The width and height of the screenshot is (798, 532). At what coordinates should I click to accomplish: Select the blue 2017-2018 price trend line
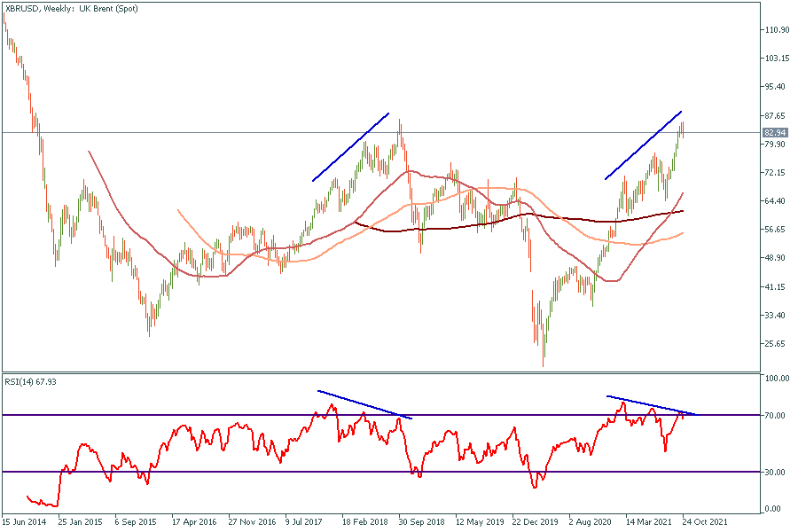(350, 147)
